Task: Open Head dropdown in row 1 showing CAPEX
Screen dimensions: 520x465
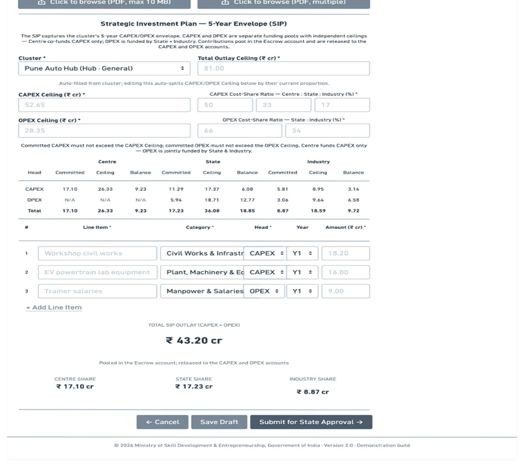Action: (264, 253)
